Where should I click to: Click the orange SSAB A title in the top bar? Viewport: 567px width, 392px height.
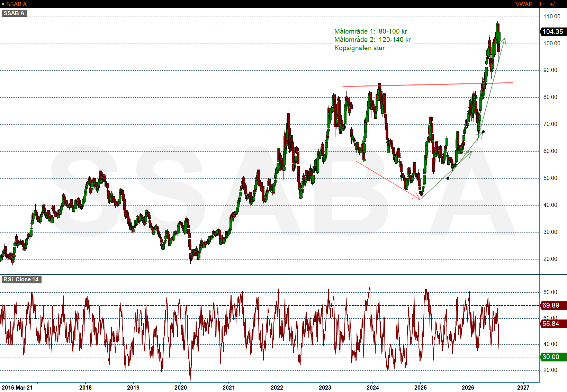point(16,4)
